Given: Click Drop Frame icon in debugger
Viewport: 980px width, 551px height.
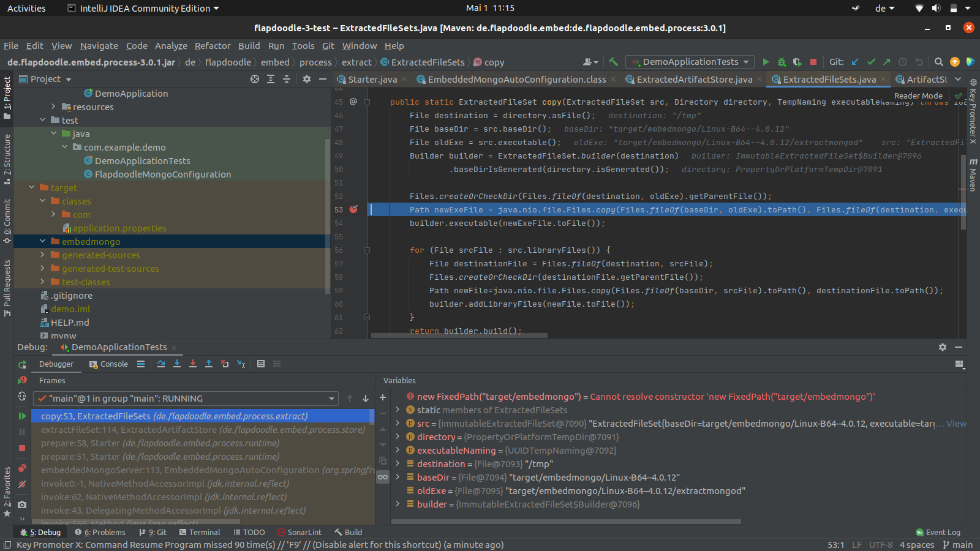Looking at the screenshot, I should 225,364.
